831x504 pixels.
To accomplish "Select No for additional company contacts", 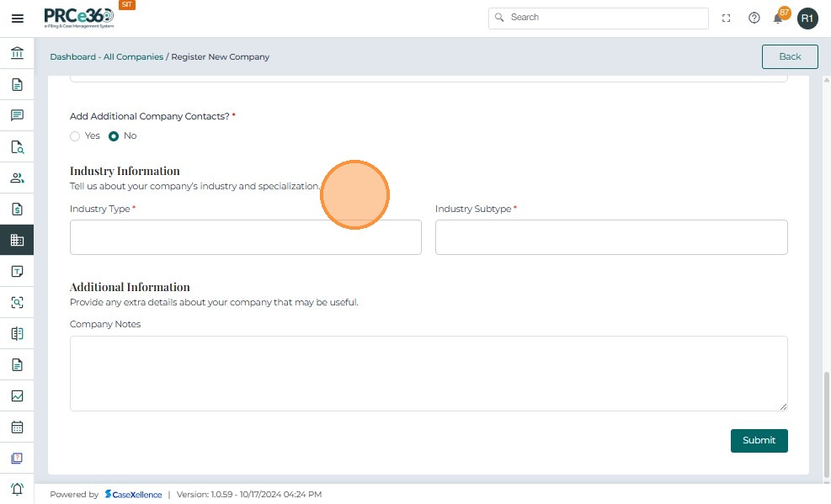I will 114,136.
